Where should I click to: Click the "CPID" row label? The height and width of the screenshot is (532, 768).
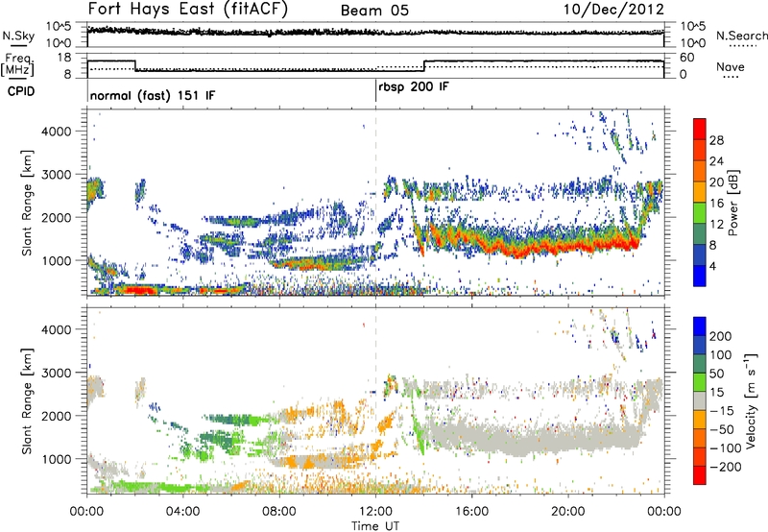coord(21,91)
